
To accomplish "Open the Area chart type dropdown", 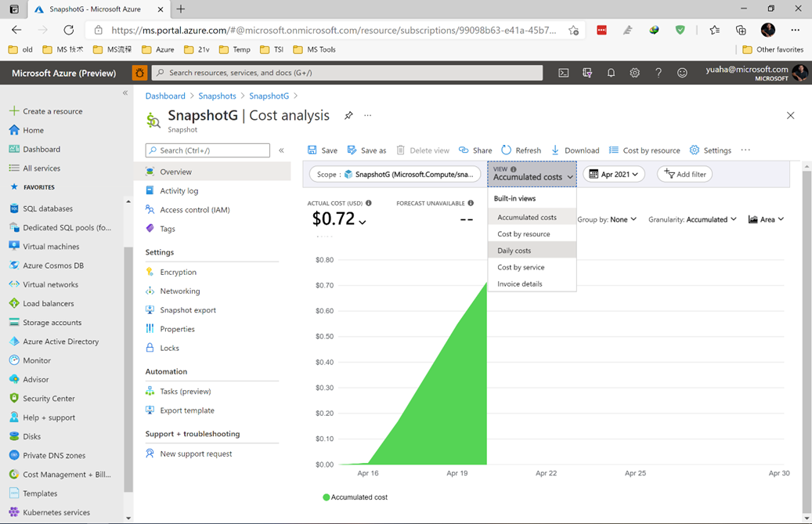I will 766,219.
